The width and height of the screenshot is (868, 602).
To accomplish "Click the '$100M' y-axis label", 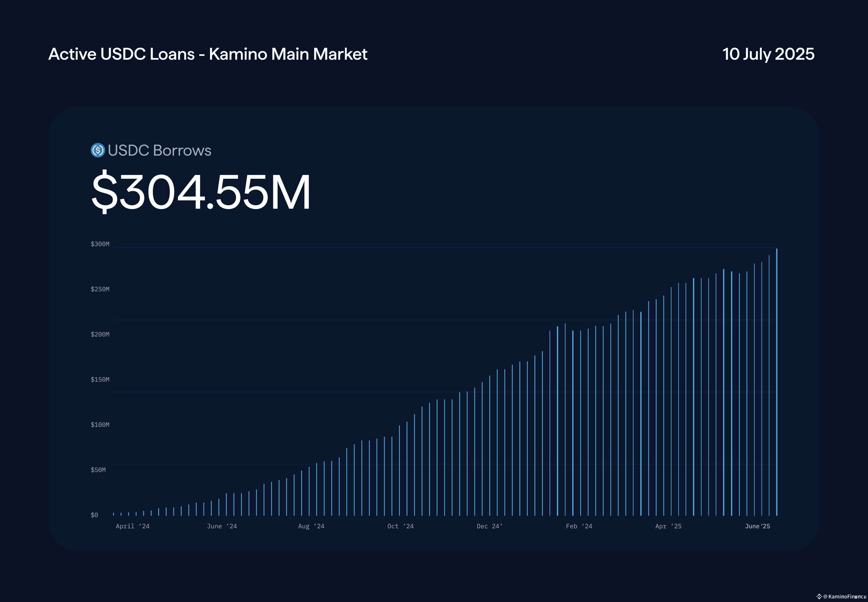I will click(100, 425).
